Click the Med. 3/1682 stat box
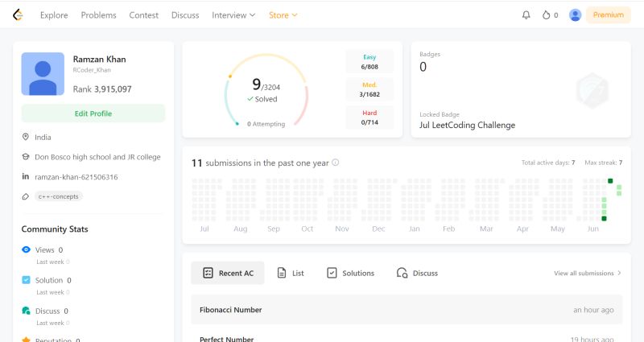This screenshot has width=644, height=342. (x=369, y=89)
